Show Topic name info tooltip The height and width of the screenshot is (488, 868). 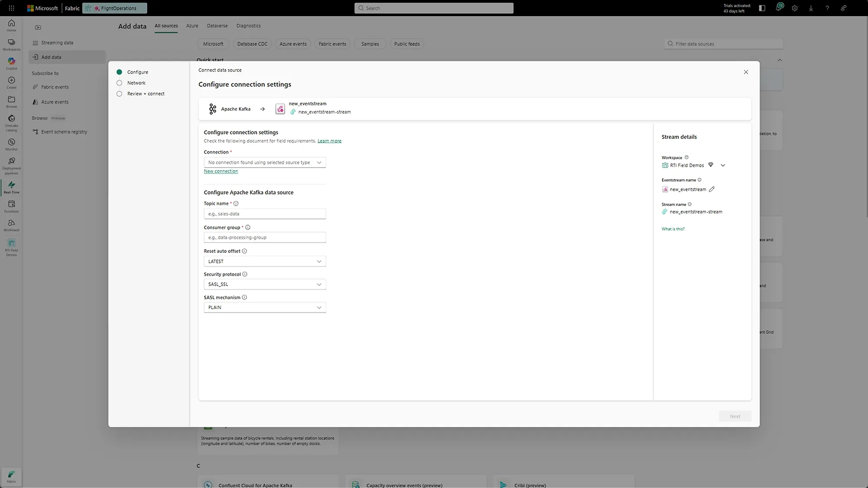click(x=236, y=203)
